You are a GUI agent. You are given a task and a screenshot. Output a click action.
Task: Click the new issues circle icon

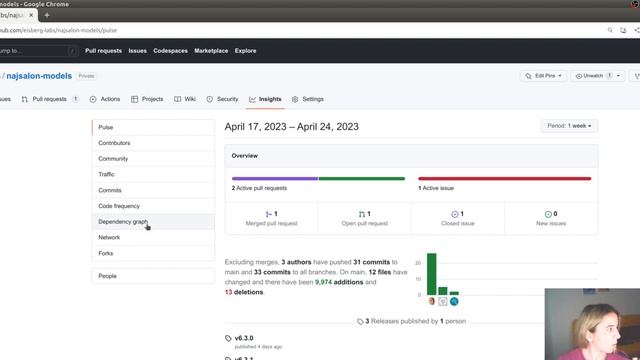click(548, 214)
